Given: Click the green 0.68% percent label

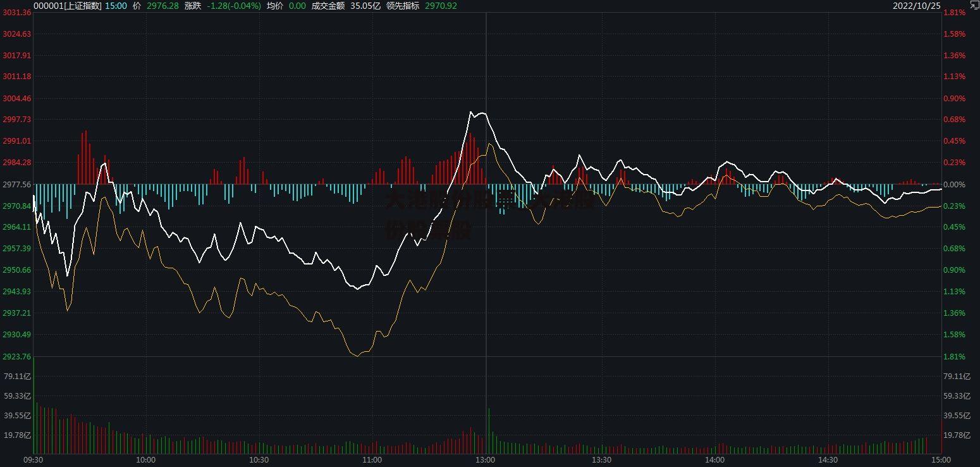Looking at the screenshot, I should point(954,249).
